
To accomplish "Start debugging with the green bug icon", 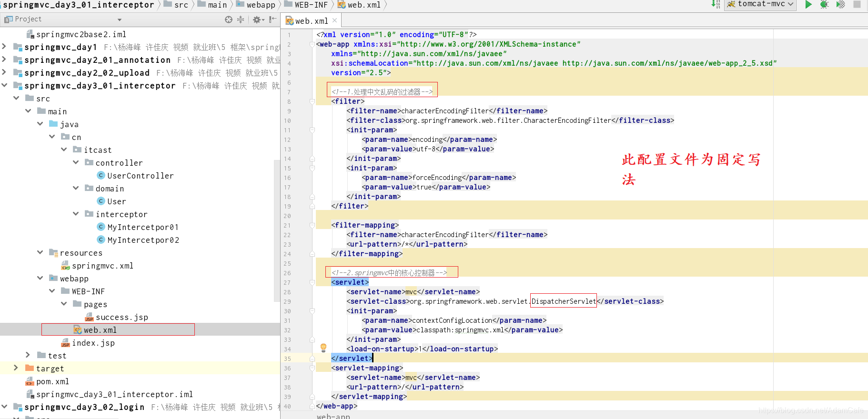I will 824,4.
